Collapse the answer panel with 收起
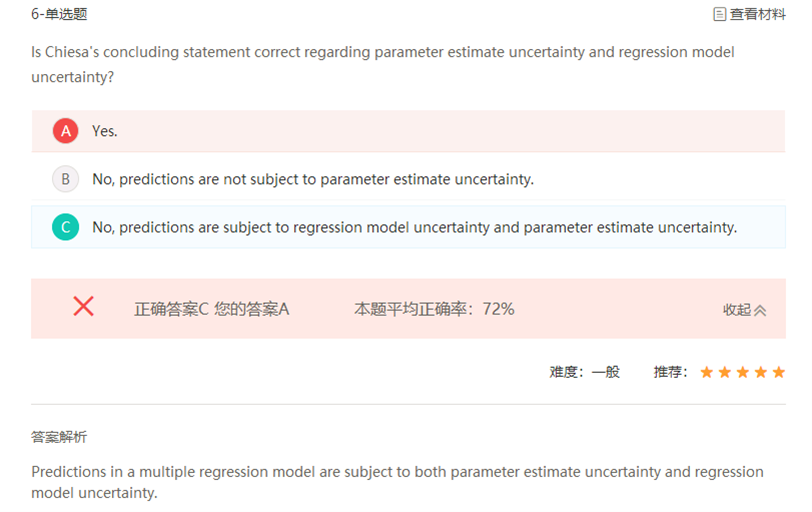Image resolution: width=812 pixels, height=512 pixels. tap(736, 310)
